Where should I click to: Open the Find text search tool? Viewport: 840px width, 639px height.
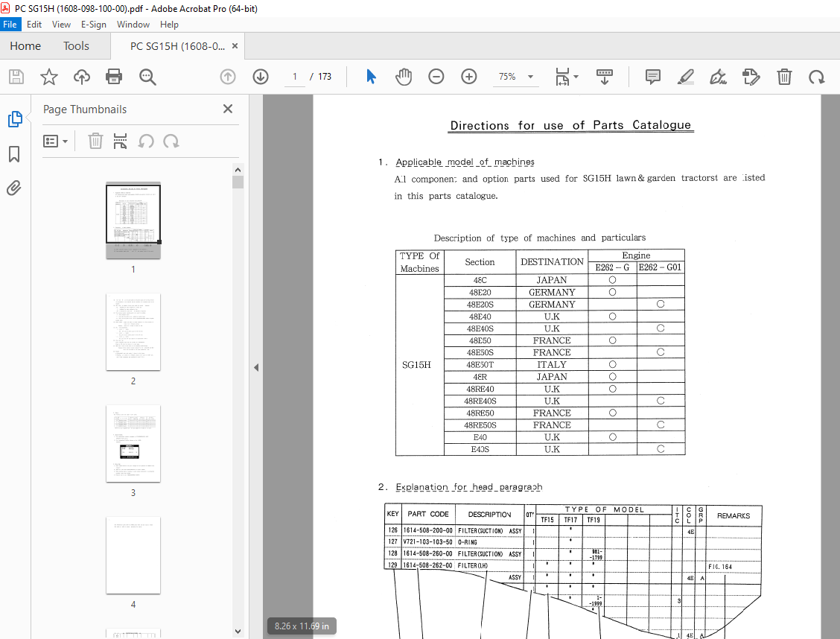tap(147, 77)
